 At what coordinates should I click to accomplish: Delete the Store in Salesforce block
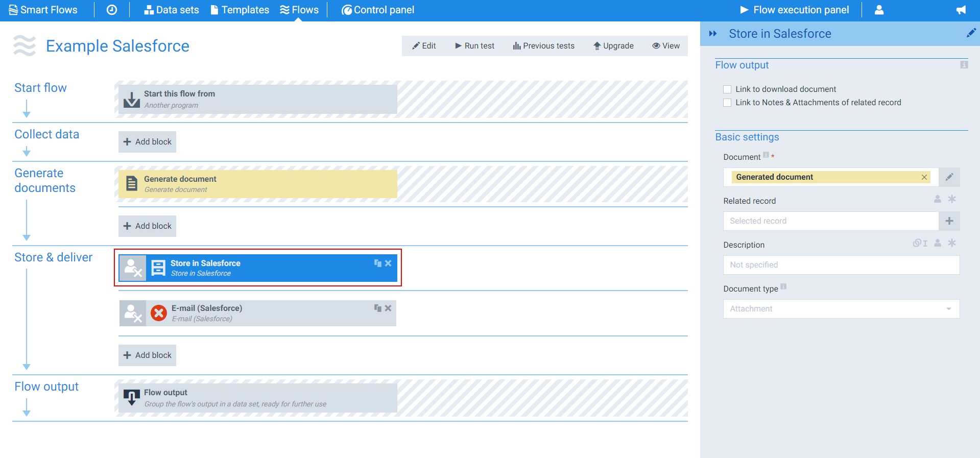click(388, 263)
